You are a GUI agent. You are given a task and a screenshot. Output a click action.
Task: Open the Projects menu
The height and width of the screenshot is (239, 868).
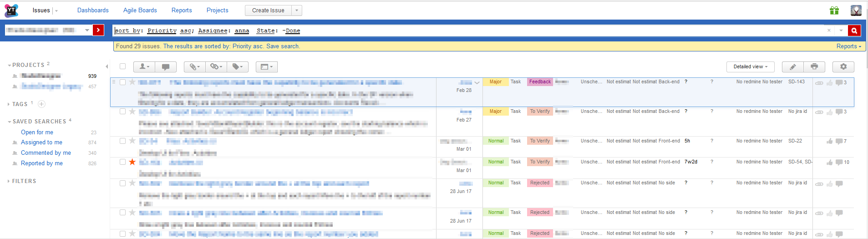218,10
